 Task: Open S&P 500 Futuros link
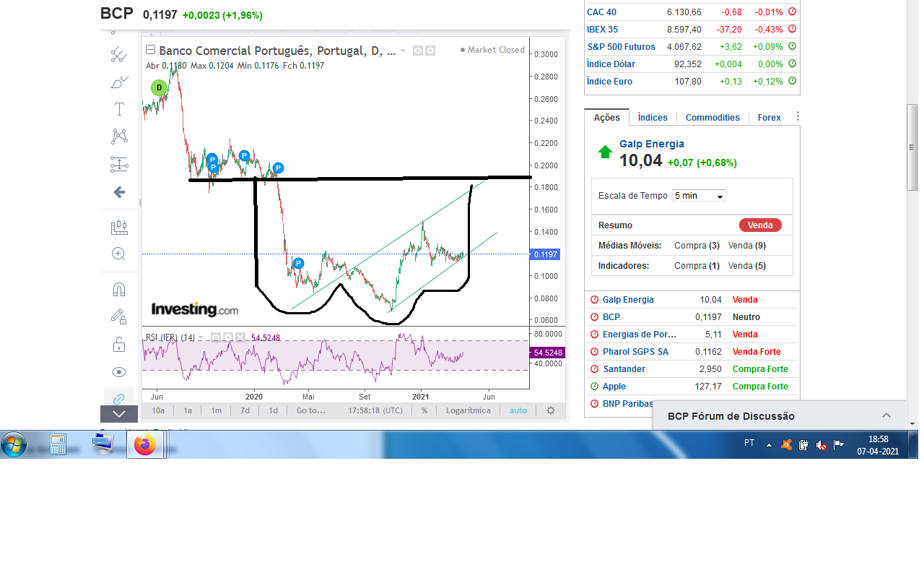(621, 47)
